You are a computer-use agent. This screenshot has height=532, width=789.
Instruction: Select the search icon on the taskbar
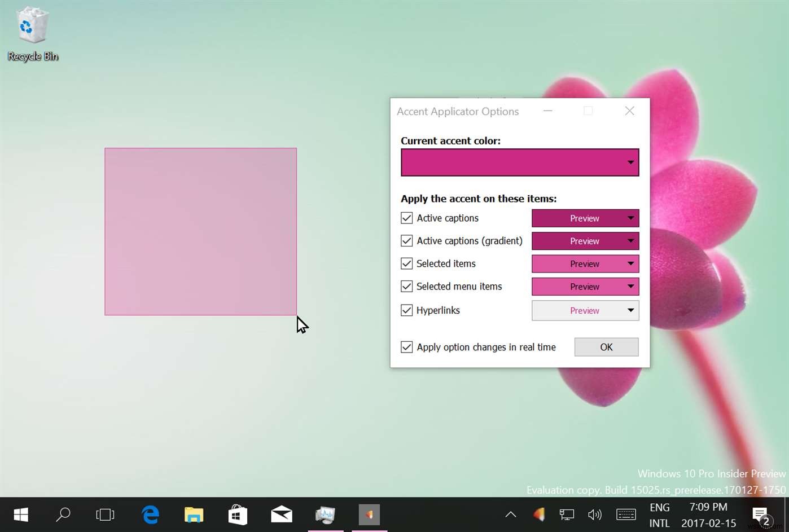63,515
